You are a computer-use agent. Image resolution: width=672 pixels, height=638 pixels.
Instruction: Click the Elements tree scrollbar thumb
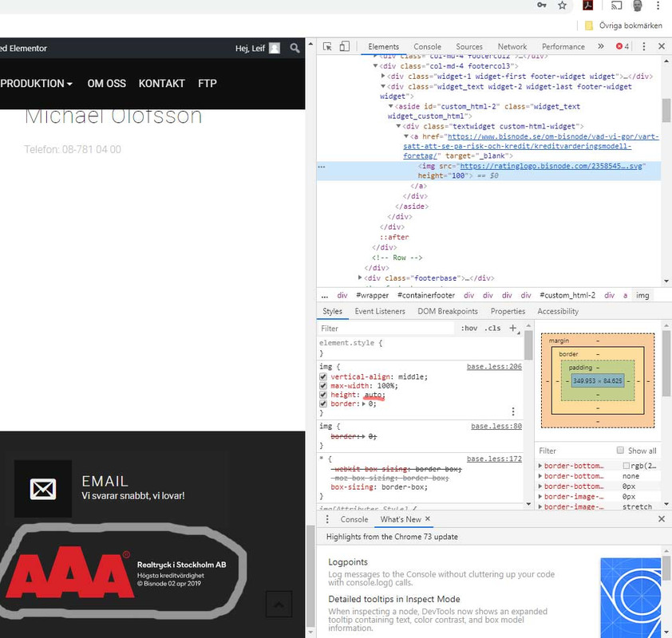(666, 111)
